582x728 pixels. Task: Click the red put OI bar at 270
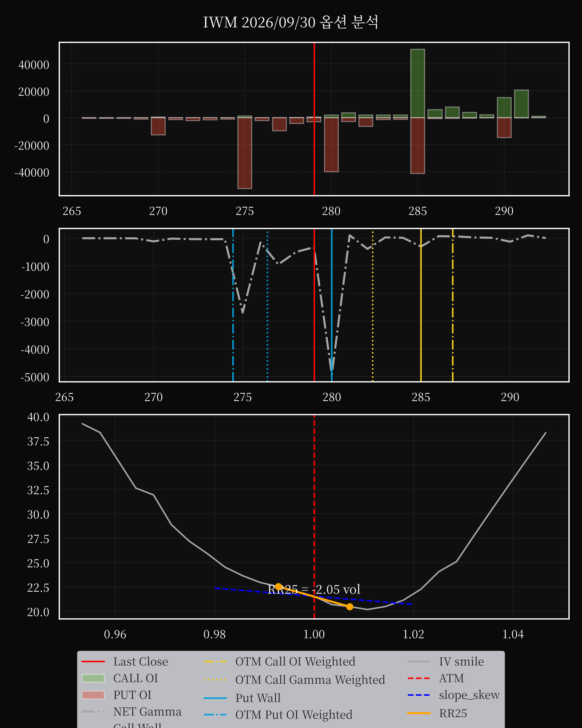pos(158,126)
